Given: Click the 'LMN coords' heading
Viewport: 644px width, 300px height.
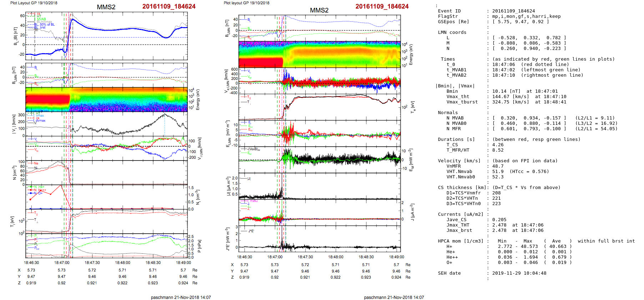Looking at the screenshot, I should [x=452, y=32].
